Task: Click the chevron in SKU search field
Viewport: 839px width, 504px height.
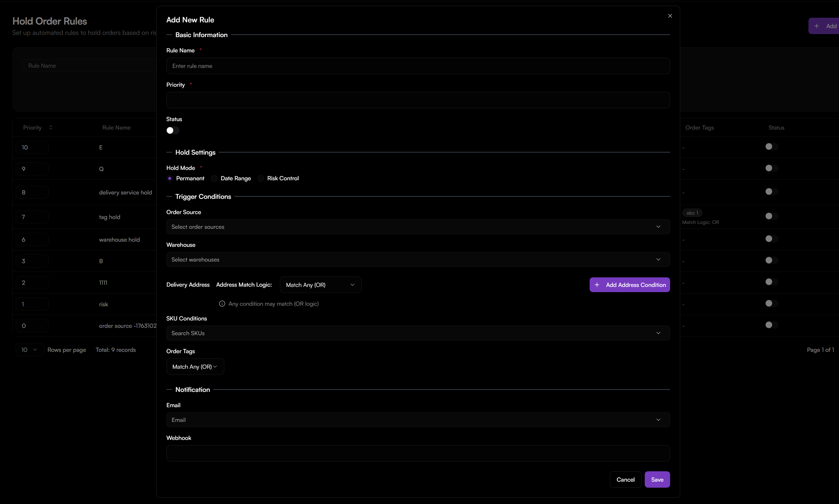Action: [658, 333]
